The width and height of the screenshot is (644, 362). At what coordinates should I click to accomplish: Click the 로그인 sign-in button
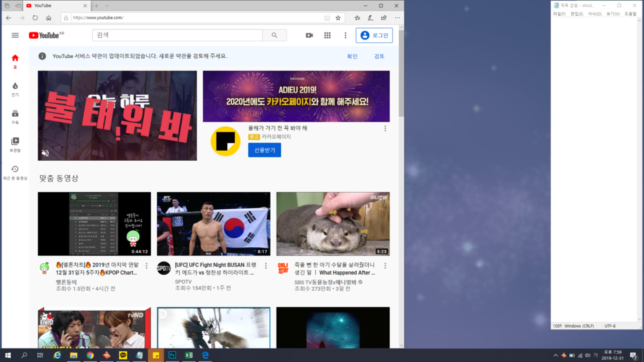pyautogui.click(x=374, y=35)
